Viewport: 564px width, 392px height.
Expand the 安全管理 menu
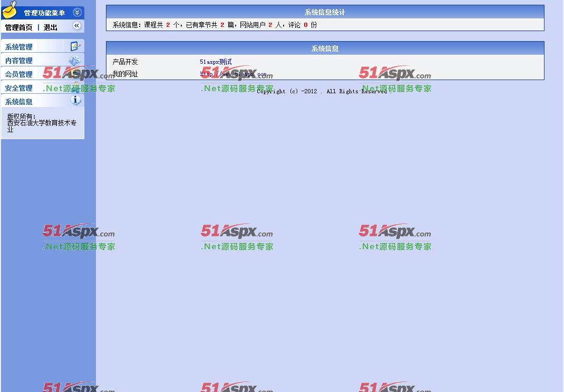tap(18, 88)
